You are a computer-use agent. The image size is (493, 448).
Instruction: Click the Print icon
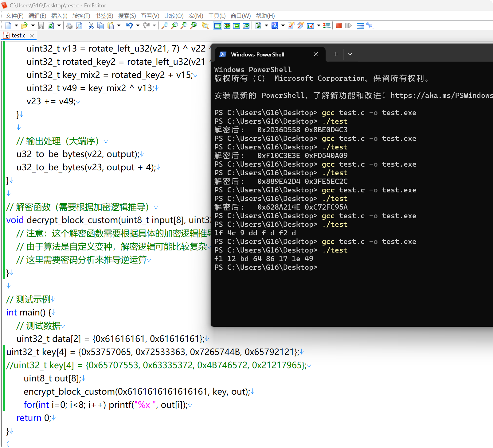point(69,26)
